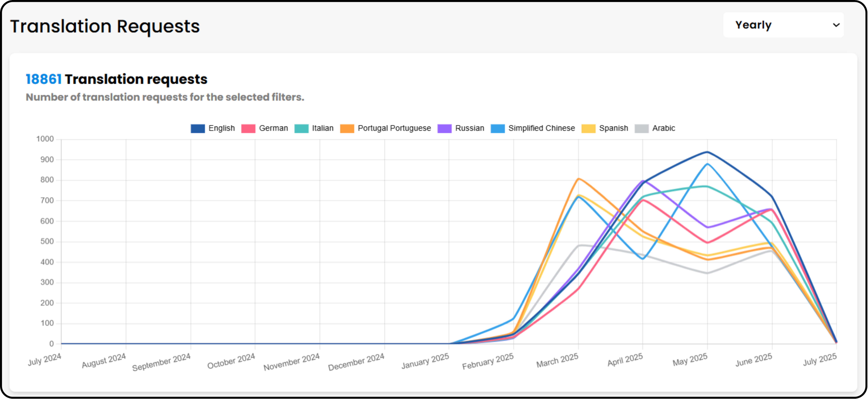Click the Spanish legend label

pyautogui.click(x=613, y=128)
